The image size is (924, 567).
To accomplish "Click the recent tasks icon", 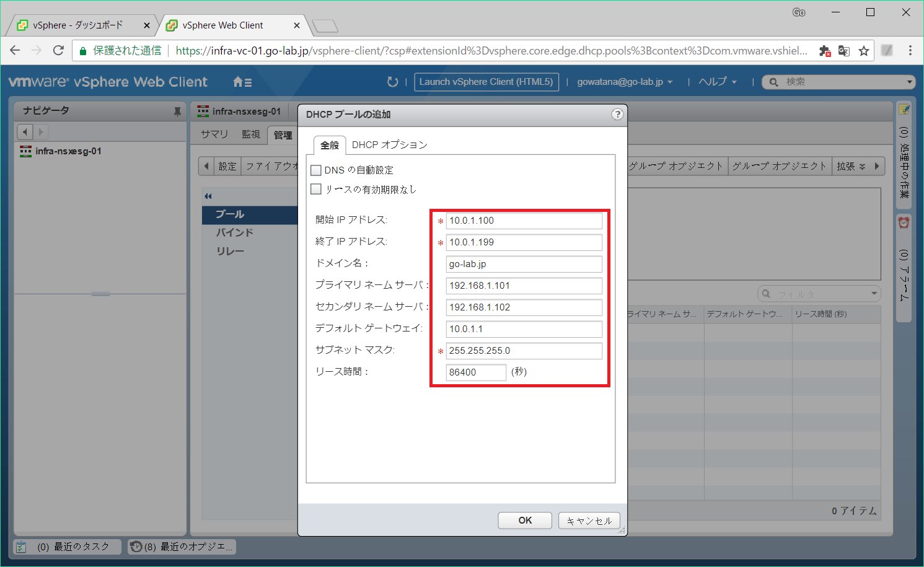I will coord(21,547).
